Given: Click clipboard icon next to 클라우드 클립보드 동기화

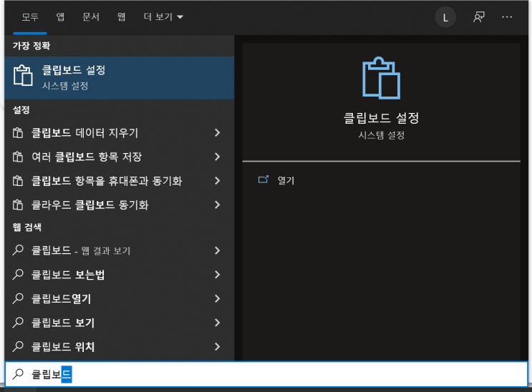Looking at the screenshot, I should [x=18, y=205].
